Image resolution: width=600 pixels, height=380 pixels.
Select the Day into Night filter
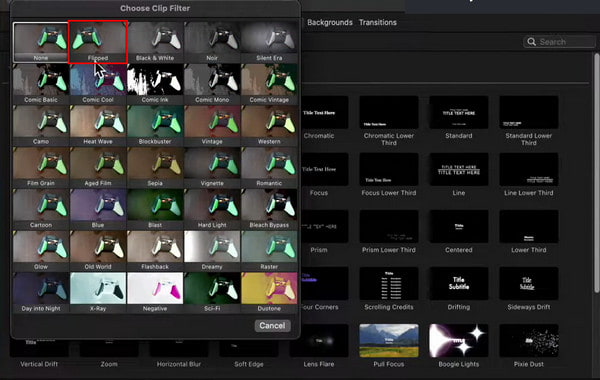[41, 292]
